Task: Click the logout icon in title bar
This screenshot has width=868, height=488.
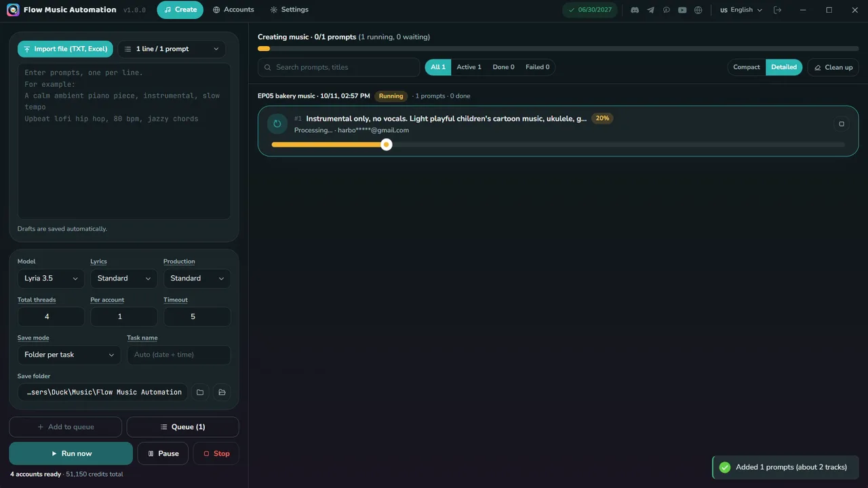Action: tap(778, 10)
